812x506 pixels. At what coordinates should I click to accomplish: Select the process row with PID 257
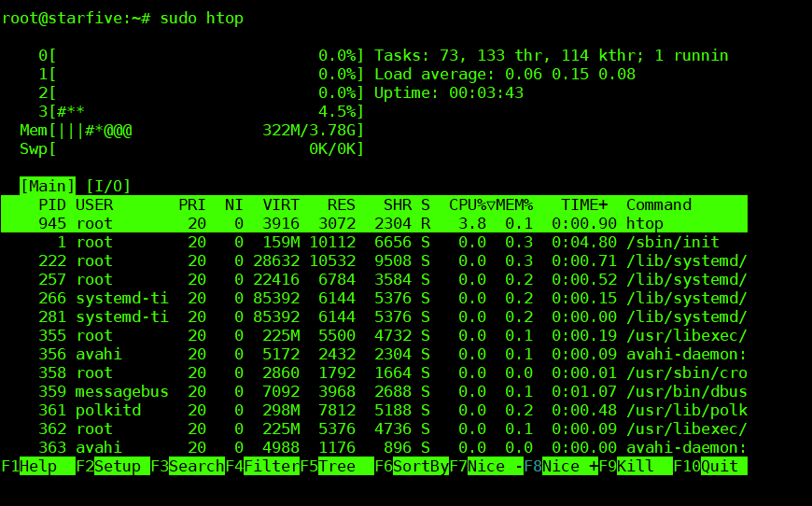tap(374, 279)
